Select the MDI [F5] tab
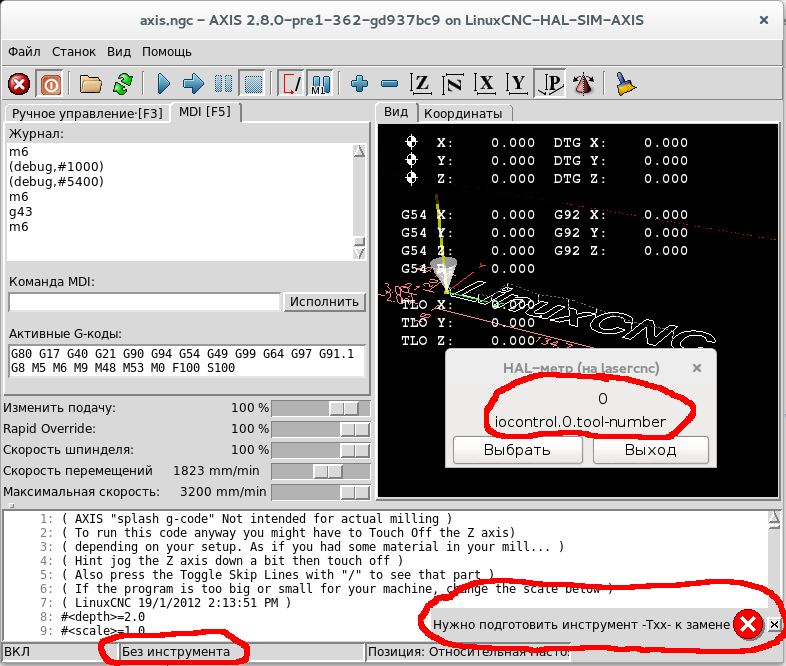The height and width of the screenshot is (666, 786). [205, 112]
